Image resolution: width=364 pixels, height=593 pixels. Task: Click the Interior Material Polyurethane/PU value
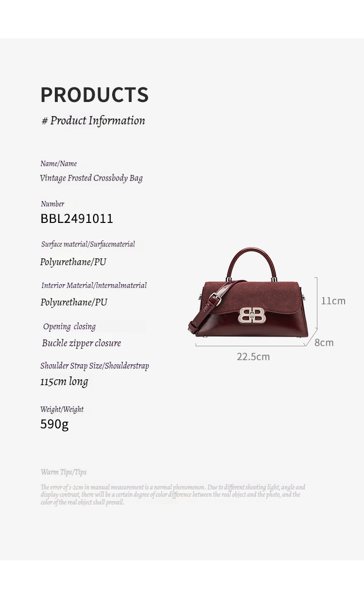point(74,302)
